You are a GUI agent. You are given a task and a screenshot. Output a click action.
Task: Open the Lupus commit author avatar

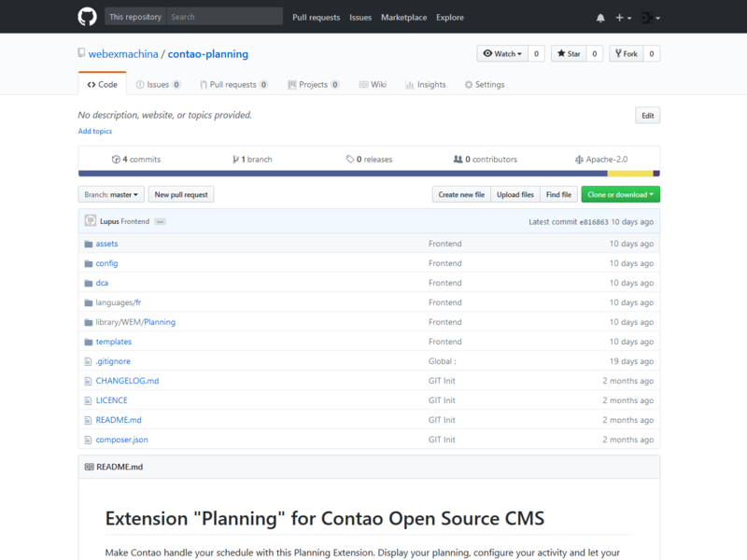tap(91, 220)
